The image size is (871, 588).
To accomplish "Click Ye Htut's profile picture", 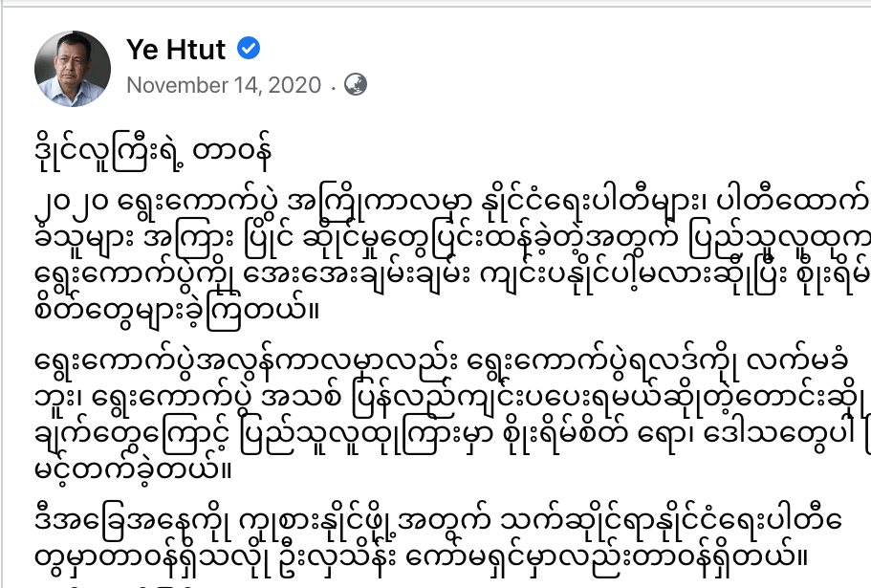I will pos(73,69).
